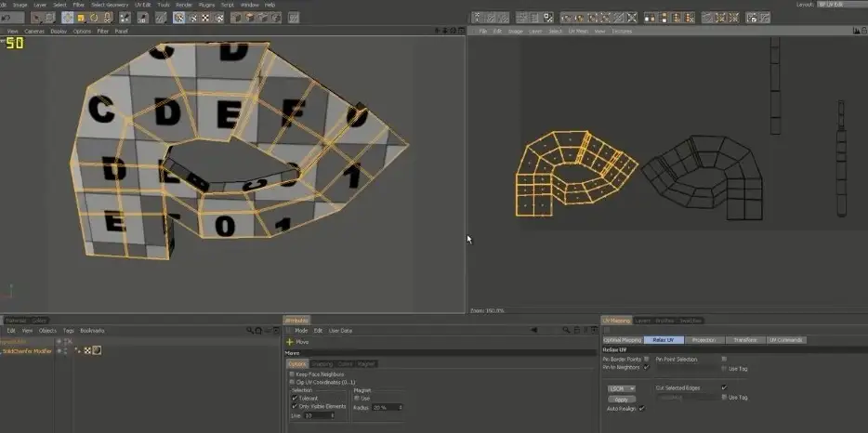Viewport: 868px width, 433px height.
Task: Uncheck the Tolerant selection checkbox
Action: point(295,398)
